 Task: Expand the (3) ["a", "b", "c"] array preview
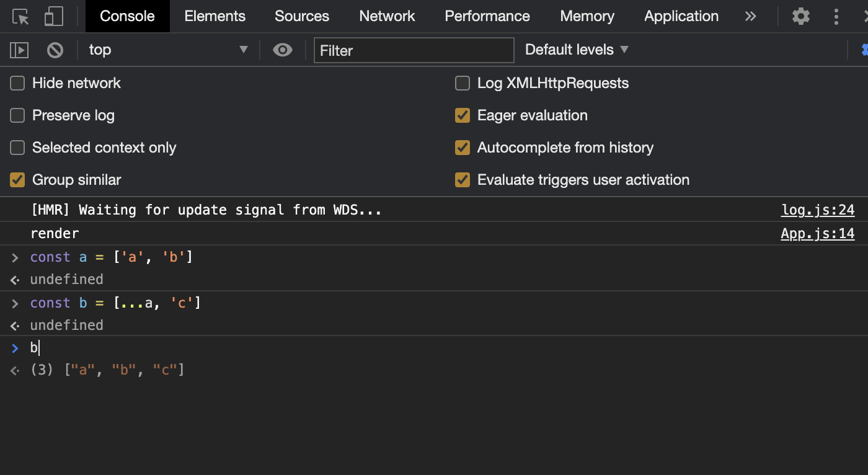tap(107, 371)
